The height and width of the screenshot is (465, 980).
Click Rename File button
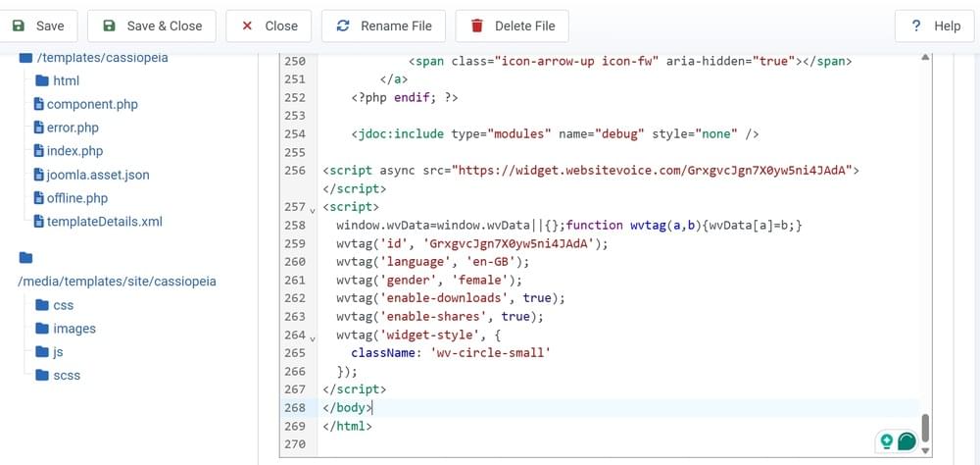(x=384, y=26)
